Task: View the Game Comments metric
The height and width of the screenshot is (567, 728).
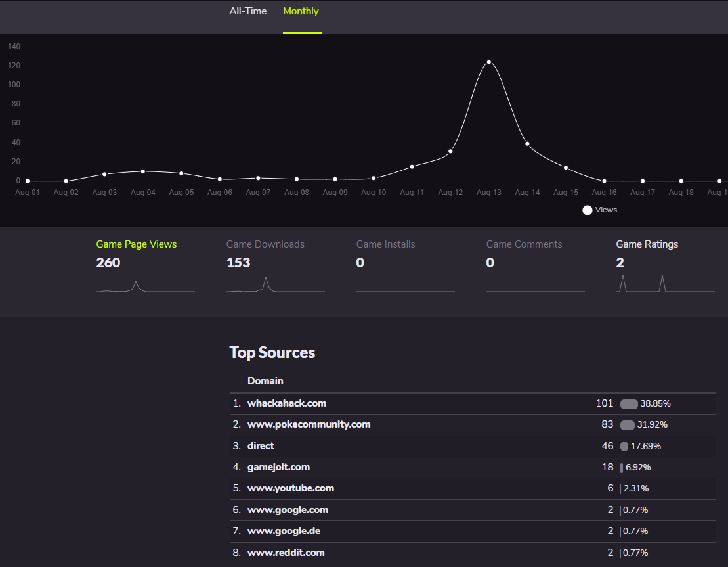Action: pos(524,244)
